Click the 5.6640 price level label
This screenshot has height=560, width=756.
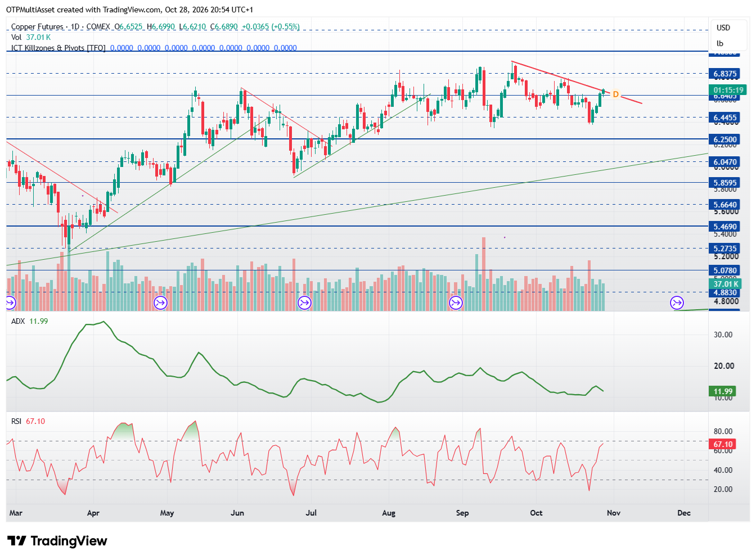pyautogui.click(x=724, y=205)
